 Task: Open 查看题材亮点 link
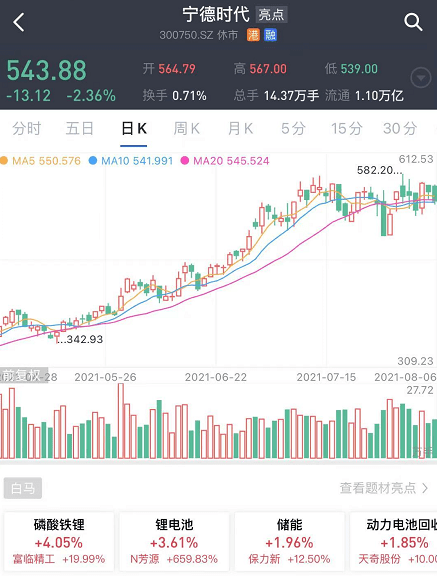pos(384,488)
